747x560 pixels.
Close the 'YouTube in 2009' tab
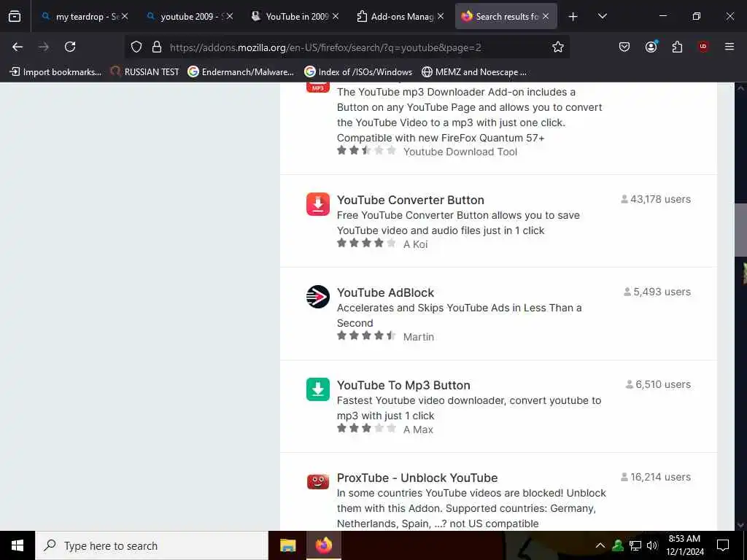336,16
